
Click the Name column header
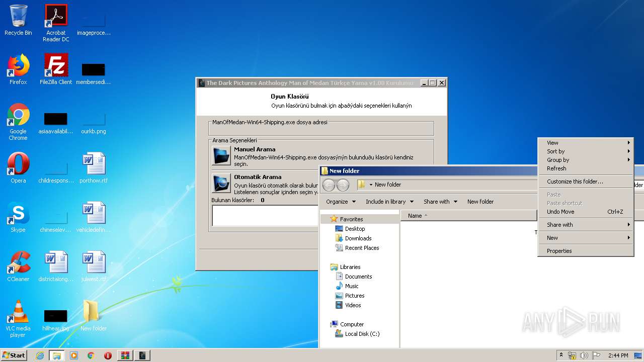pyautogui.click(x=468, y=216)
